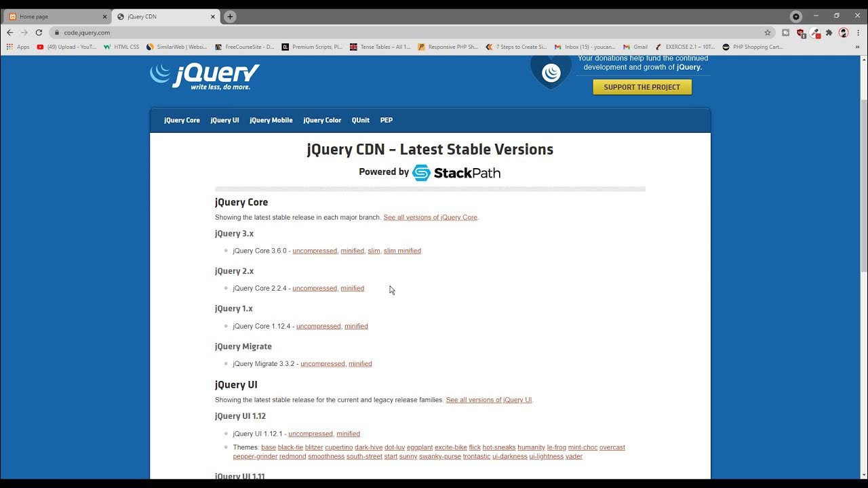
Task: Open jQuery UI 1.12.1 minified link
Action: pos(349,434)
